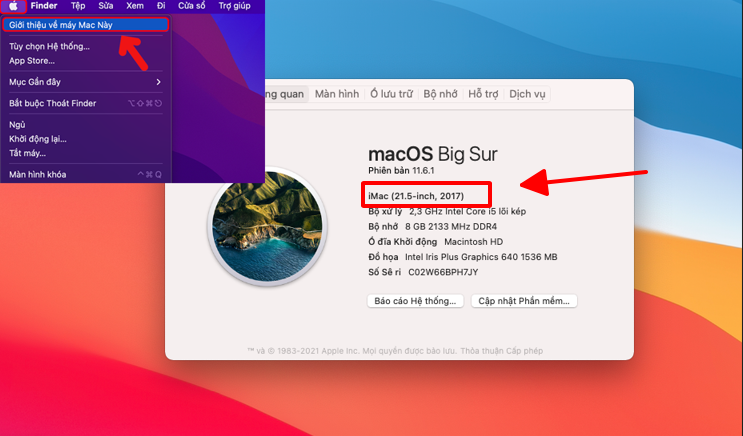Viewport: 743px width, 436px height.
Task: Choose "Màn hình khóa" menu item
Action: pos(38,175)
